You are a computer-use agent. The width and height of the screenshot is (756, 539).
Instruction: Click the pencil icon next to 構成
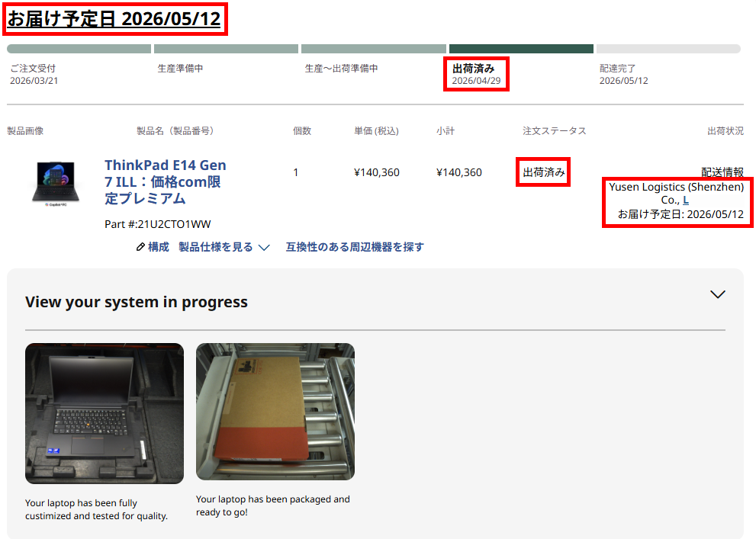click(140, 247)
